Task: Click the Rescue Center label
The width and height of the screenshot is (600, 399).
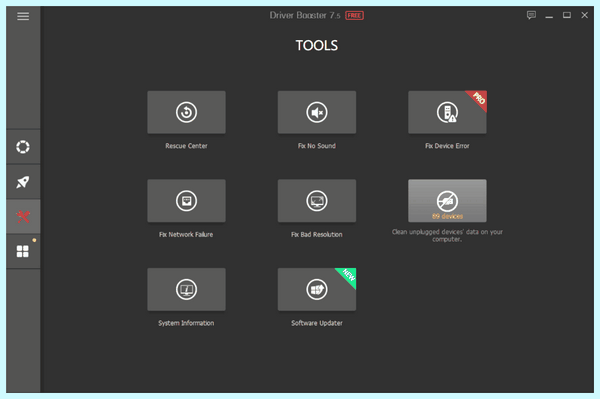Action: pyautogui.click(x=186, y=146)
